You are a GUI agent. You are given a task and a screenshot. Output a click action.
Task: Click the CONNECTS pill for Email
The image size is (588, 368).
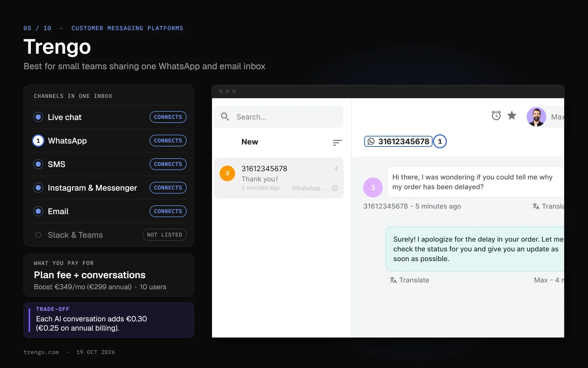[x=168, y=211]
